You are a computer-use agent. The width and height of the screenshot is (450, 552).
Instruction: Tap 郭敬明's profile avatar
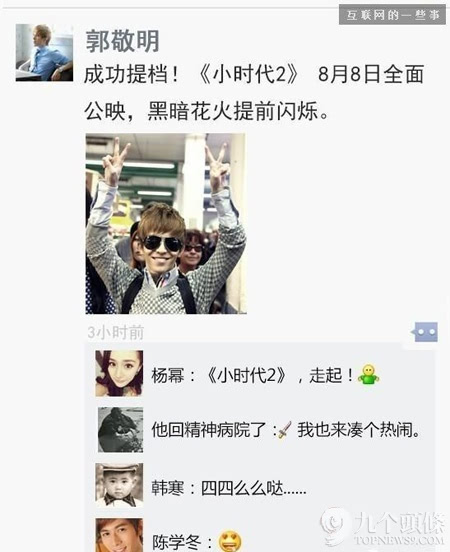pos(44,53)
